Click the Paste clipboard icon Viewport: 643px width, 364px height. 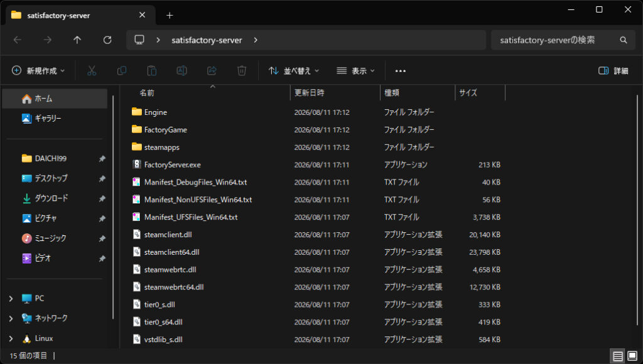(x=152, y=71)
